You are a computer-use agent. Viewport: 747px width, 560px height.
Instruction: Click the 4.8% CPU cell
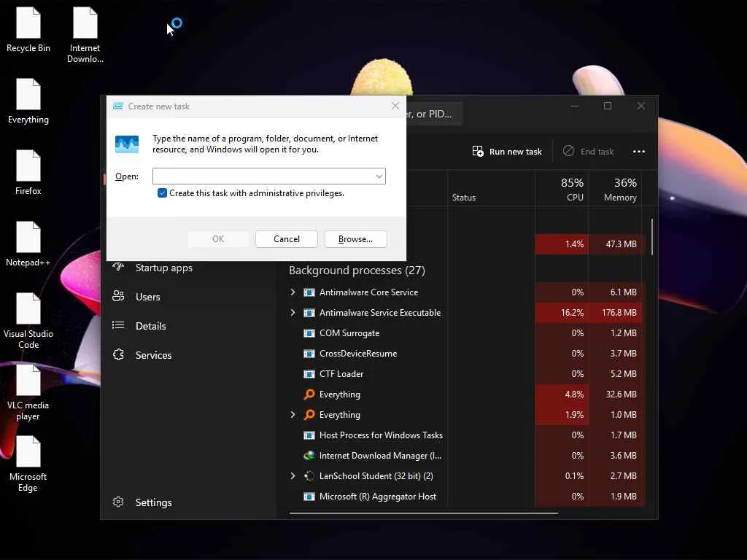pyautogui.click(x=562, y=394)
